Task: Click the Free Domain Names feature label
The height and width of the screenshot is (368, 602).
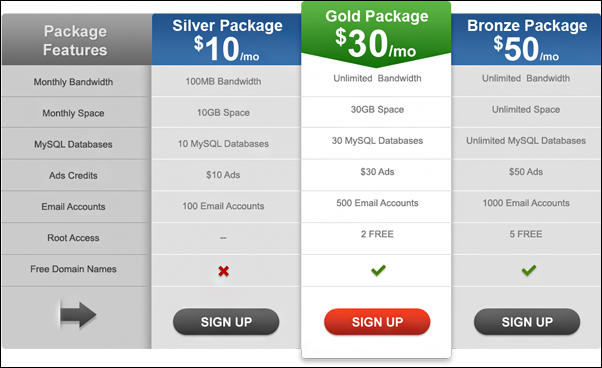Action: pos(73,269)
